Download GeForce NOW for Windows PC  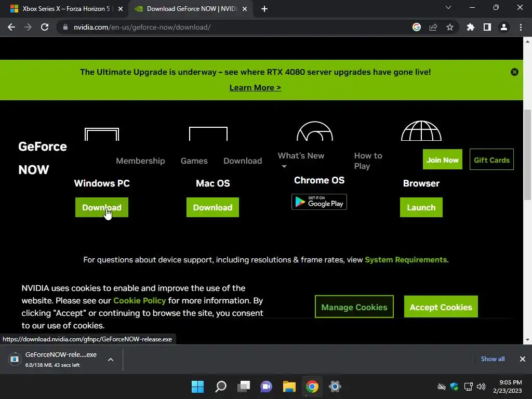pos(102,207)
